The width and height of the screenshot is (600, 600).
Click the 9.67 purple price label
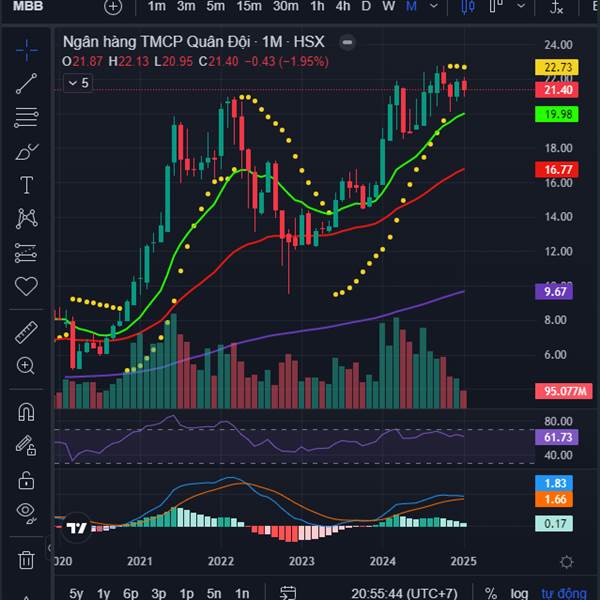pos(554,292)
